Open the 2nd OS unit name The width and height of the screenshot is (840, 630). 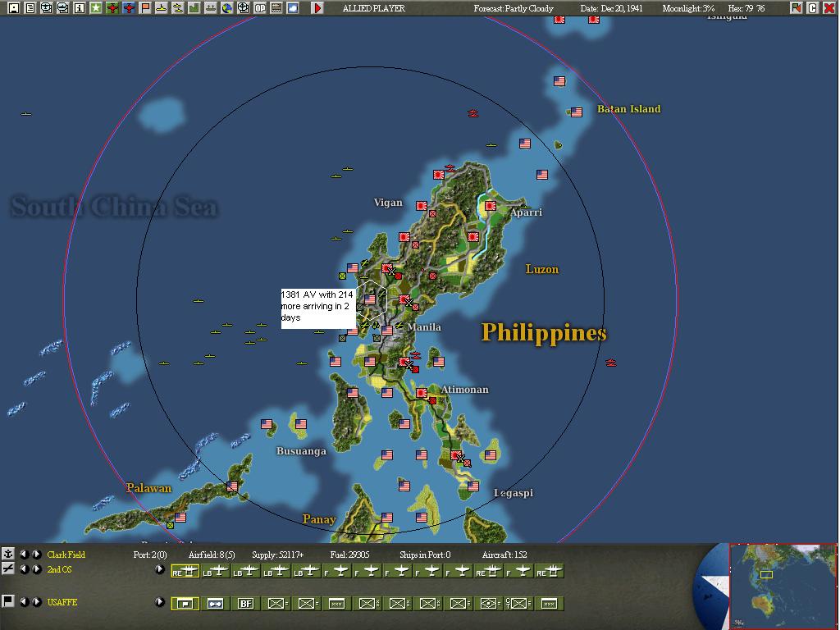pyautogui.click(x=59, y=569)
